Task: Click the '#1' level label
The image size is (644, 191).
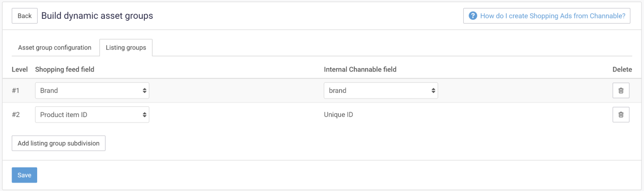Action: [x=15, y=90]
